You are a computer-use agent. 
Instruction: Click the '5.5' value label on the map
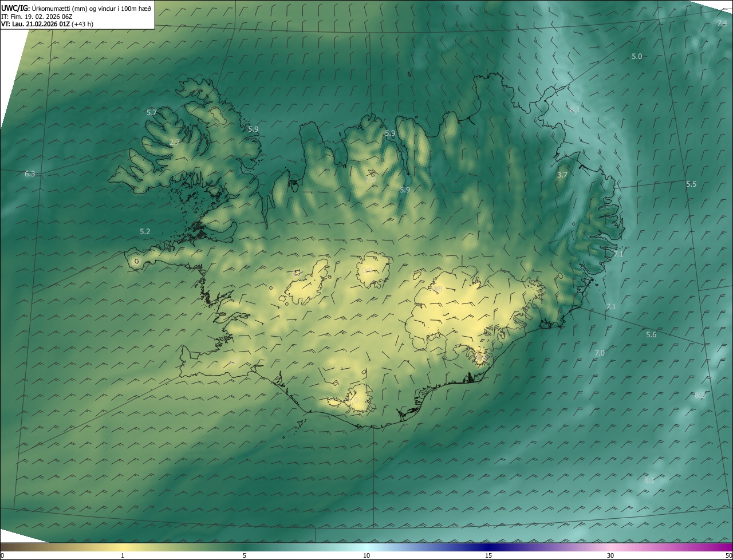[x=691, y=184]
